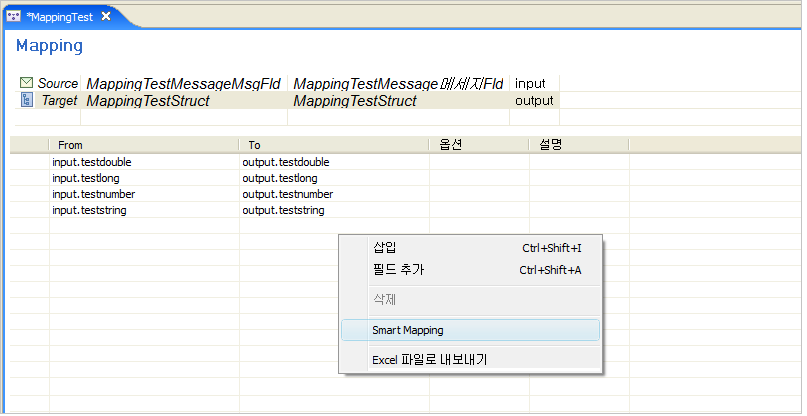Click the output variable cell
Screen dimensions: 807x416
(534, 100)
